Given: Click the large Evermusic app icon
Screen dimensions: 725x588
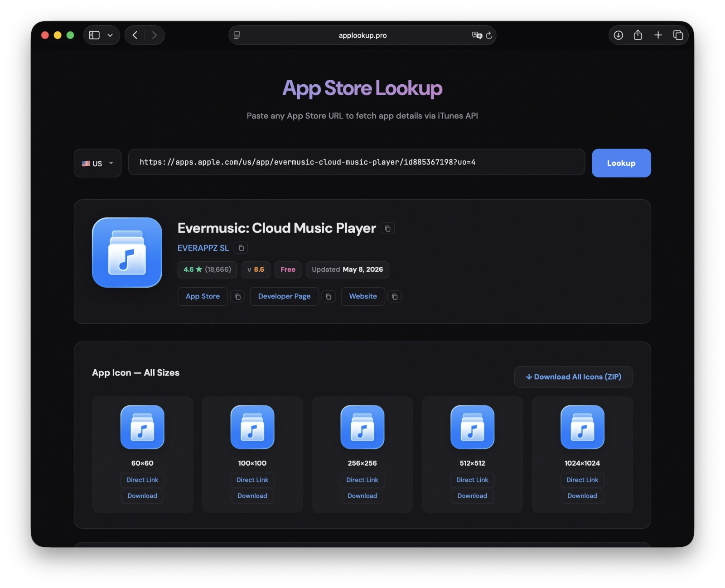Looking at the screenshot, I should [127, 252].
